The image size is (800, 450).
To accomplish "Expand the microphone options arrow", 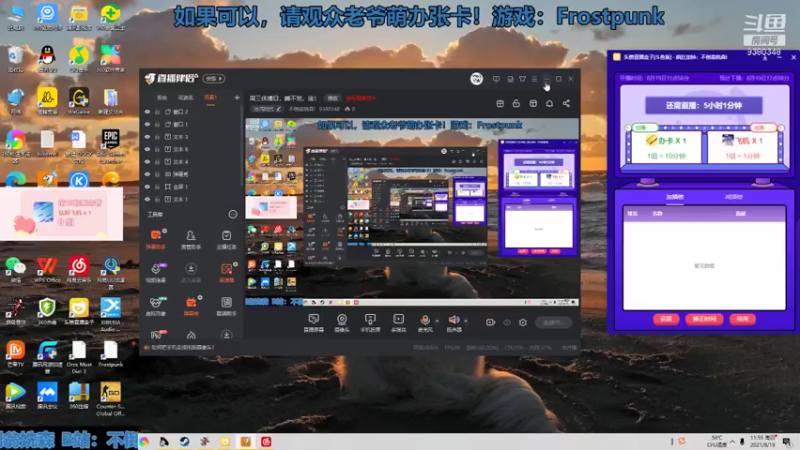I will coord(437,321).
